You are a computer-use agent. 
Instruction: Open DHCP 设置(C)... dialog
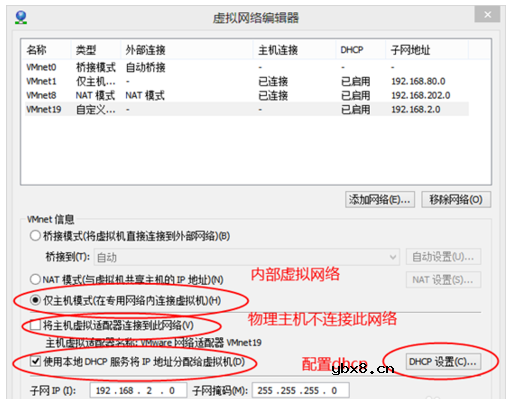[x=443, y=362]
